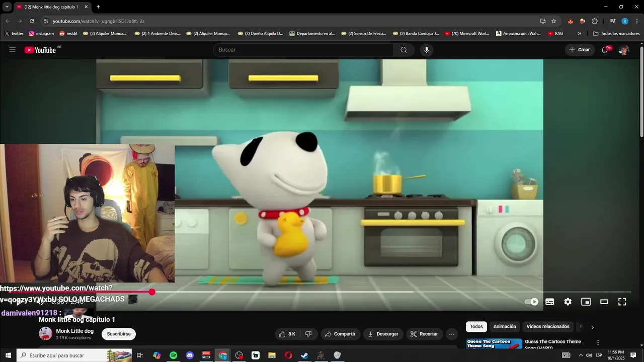
Task: Install app icon in address bar
Action: click(x=543, y=21)
